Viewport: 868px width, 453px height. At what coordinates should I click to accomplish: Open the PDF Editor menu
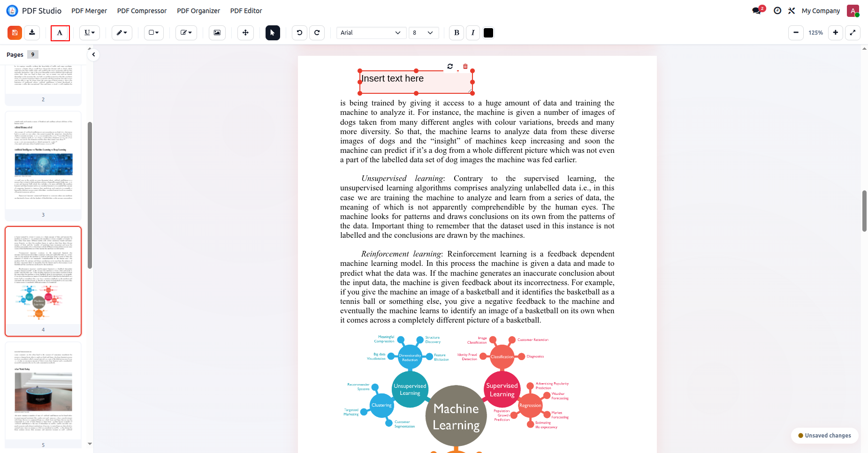246,11
